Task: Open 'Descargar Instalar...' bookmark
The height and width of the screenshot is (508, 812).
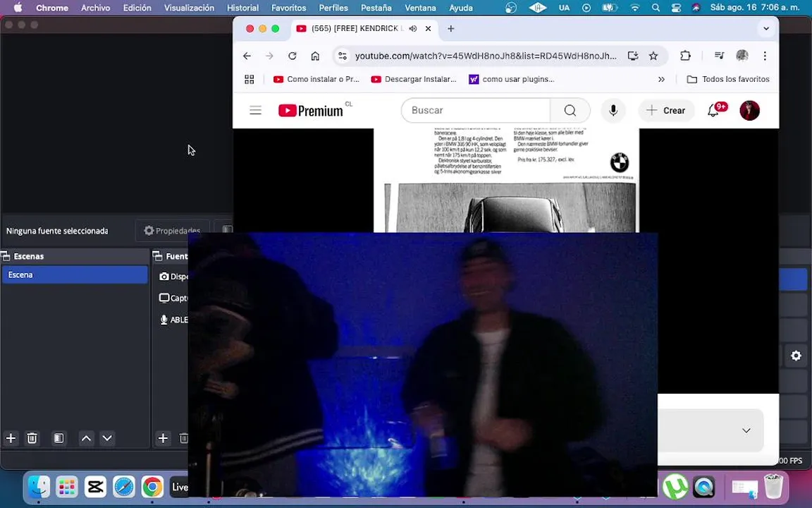Action: point(414,79)
